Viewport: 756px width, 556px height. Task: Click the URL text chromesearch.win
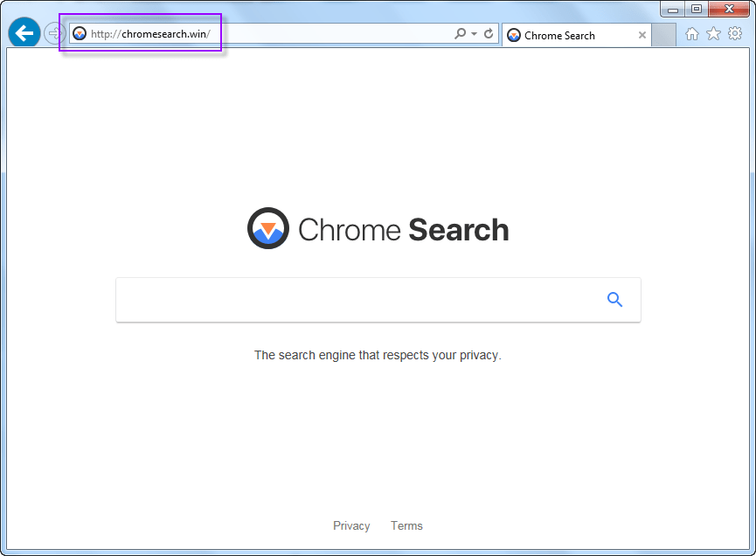tap(166, 34)
